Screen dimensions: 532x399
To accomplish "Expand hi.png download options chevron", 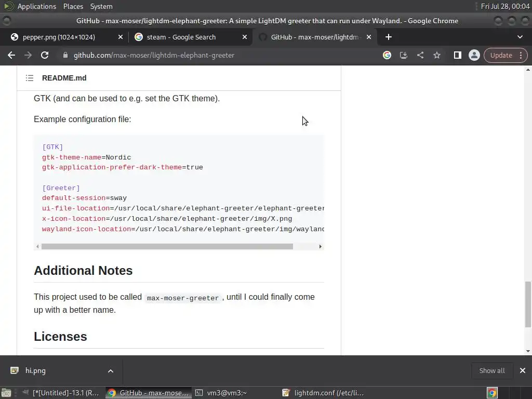I will coord(111,371).
